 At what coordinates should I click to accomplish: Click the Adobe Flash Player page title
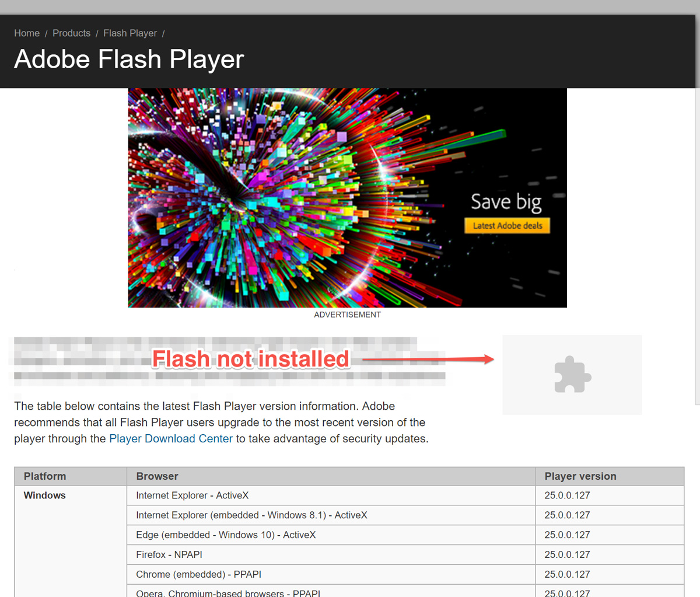click(x=129, y=60)
